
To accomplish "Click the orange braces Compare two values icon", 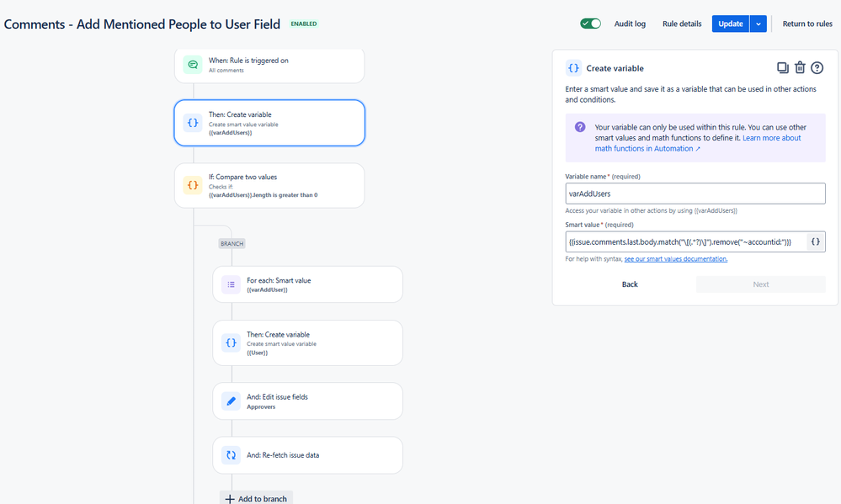I will [193, 185].
